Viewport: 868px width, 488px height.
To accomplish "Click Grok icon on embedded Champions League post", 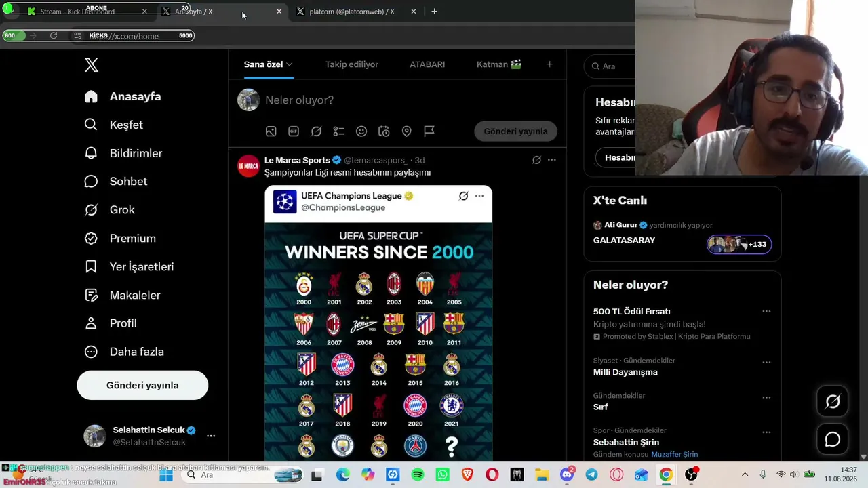I will (x=464, y=196).
